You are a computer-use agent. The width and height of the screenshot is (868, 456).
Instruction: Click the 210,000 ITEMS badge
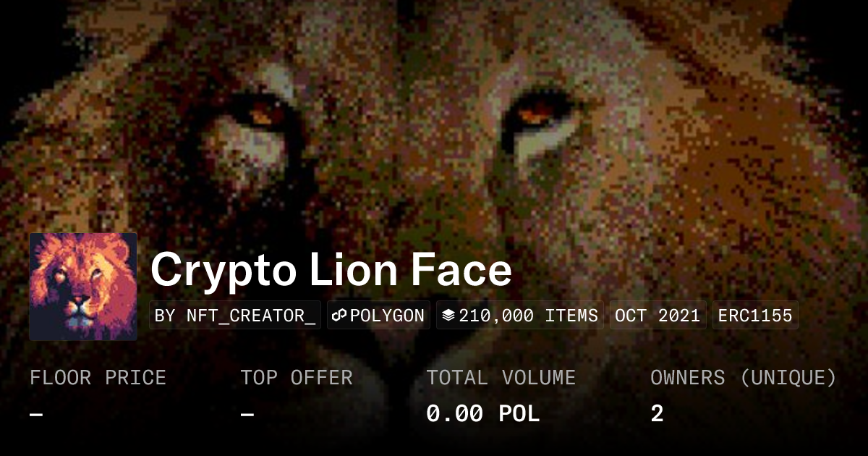pos(520,316)
